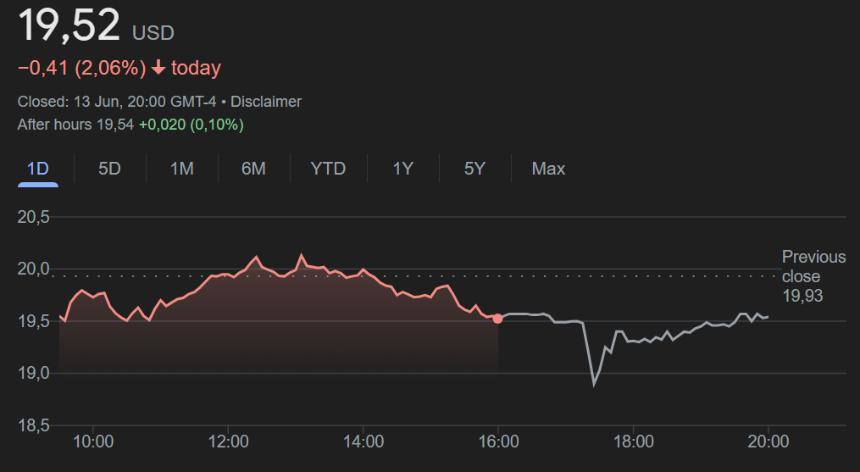Click the 18:00 time axis label
Viewport: 860px width, 472px height.
point(634,441)
